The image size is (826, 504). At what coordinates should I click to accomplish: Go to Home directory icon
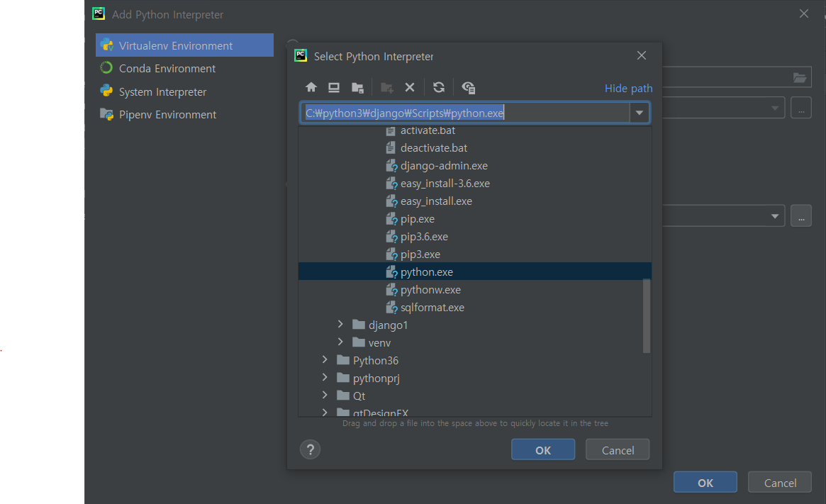(x=311, y=87)
